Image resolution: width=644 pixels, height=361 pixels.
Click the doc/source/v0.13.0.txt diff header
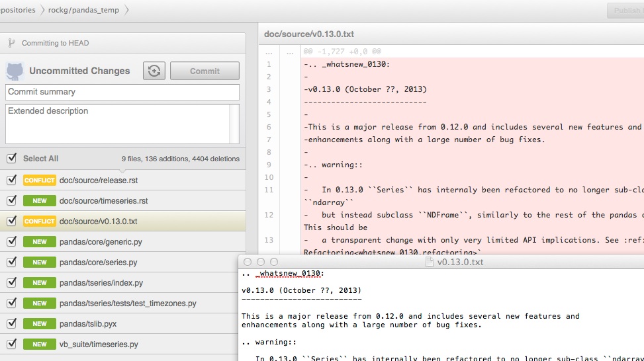(x=309, y=34)
